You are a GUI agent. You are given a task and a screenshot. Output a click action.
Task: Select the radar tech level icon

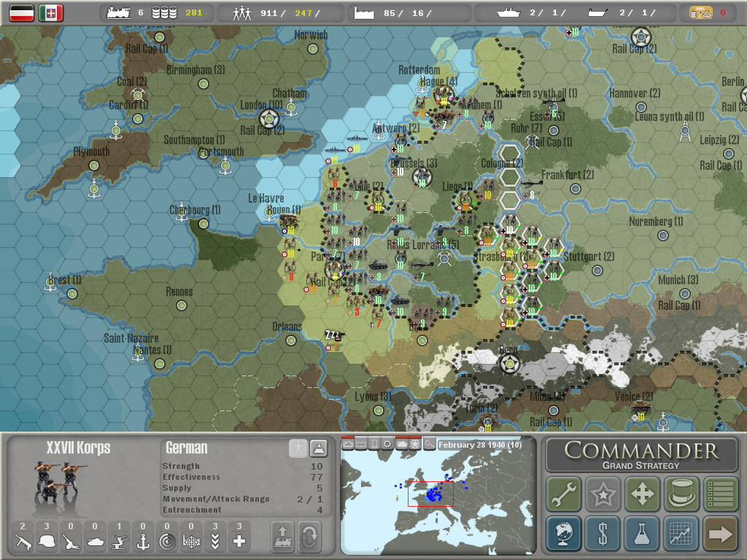(x=167, y=542)
